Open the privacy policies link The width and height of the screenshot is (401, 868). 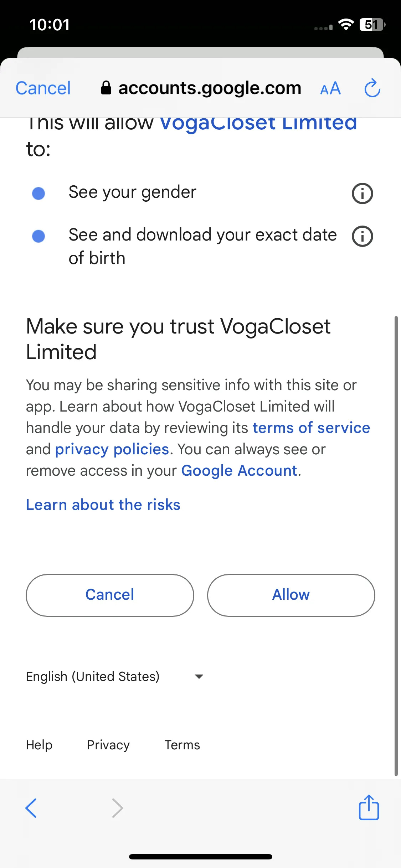(x=112, y=449)
